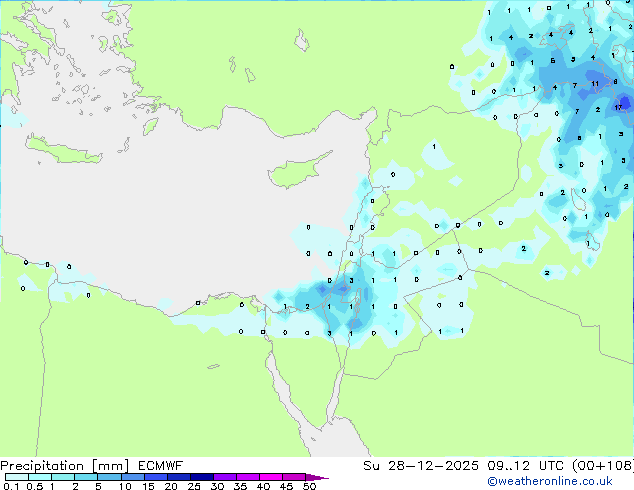The image size is (634, 490).
Task: Click the '17' precipitation value on map
Action: (x=618, y=108)
